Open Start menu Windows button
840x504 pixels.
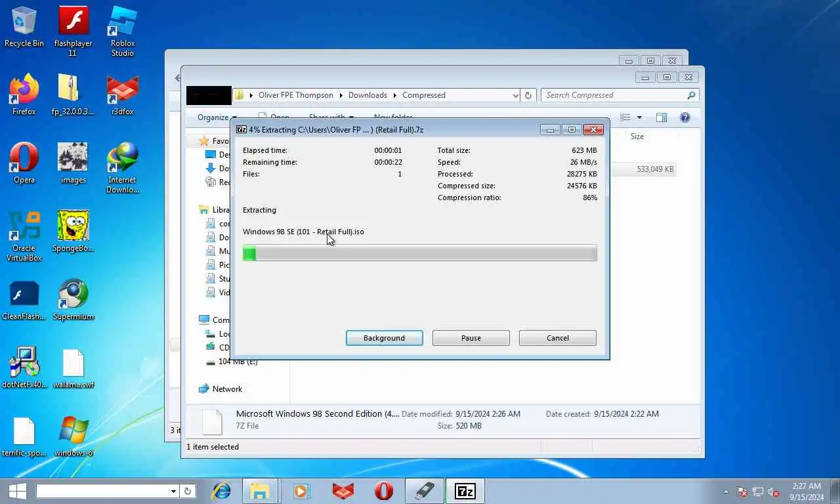(x=17, y=491)
